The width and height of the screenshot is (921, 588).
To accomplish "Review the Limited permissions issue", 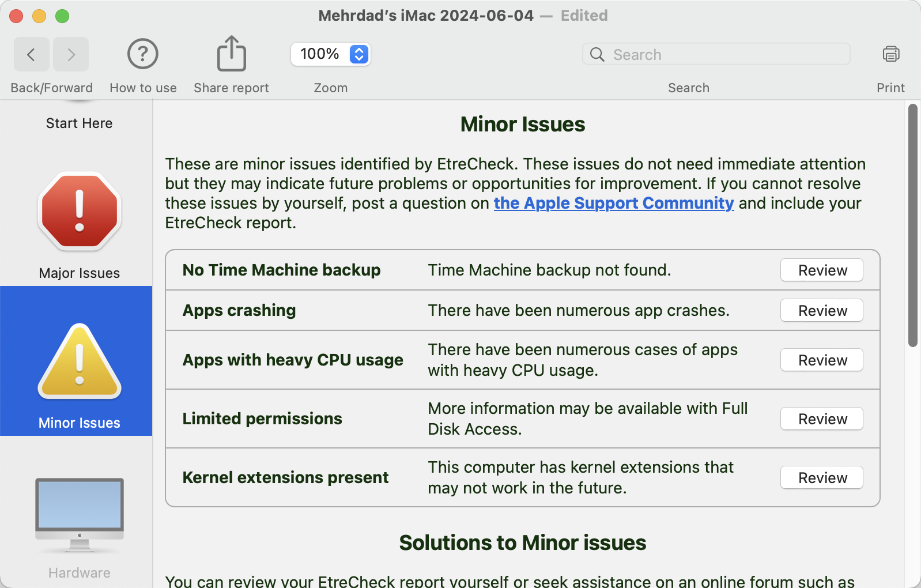I will 822,419.
